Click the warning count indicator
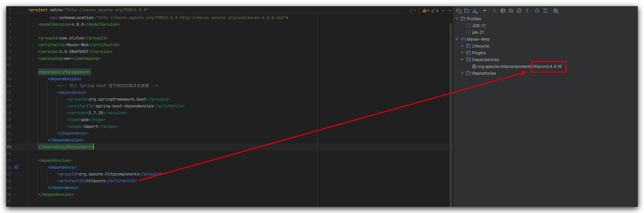644x213 pixels. 426,11
